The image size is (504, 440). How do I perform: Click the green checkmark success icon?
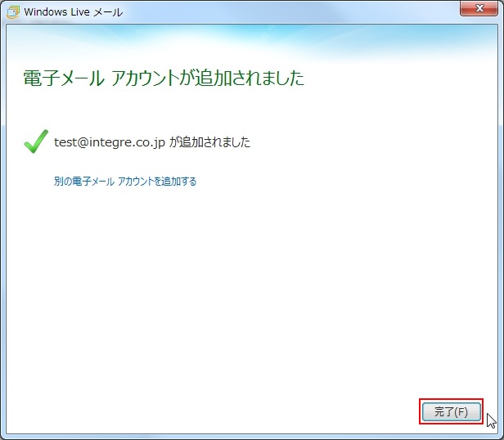pos(36,141)
